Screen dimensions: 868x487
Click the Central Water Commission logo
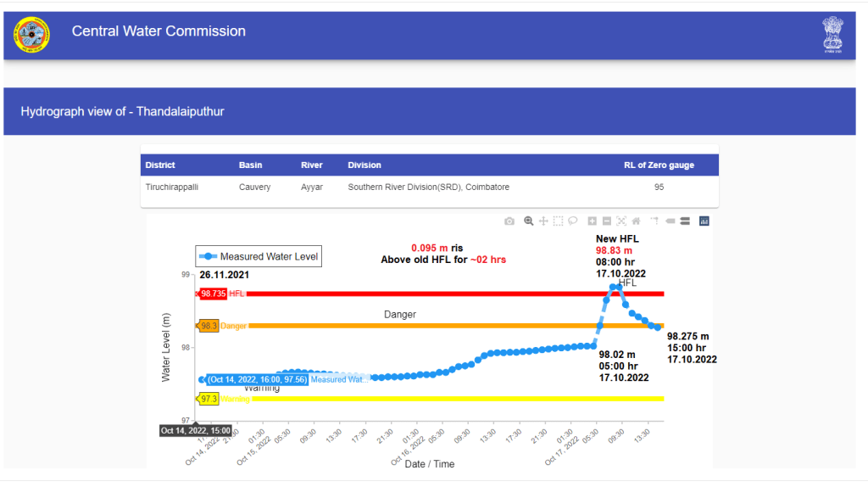click(x=31, y=35)
